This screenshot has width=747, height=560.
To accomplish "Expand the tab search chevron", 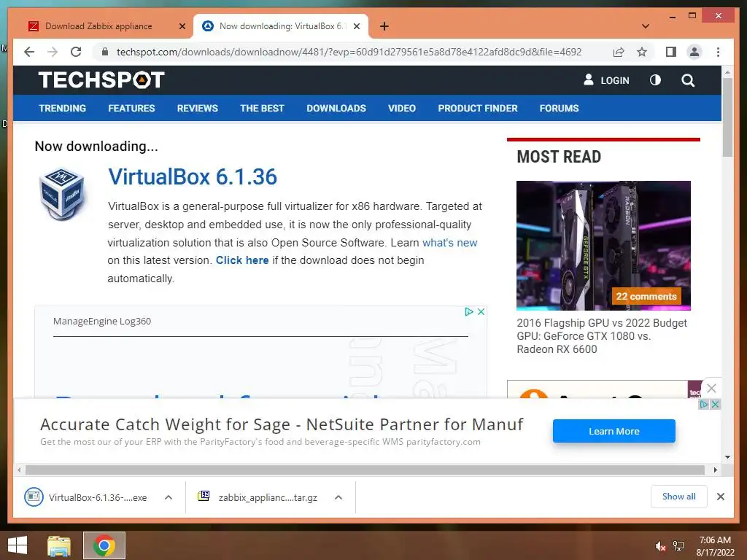I will tap(645, 26).
